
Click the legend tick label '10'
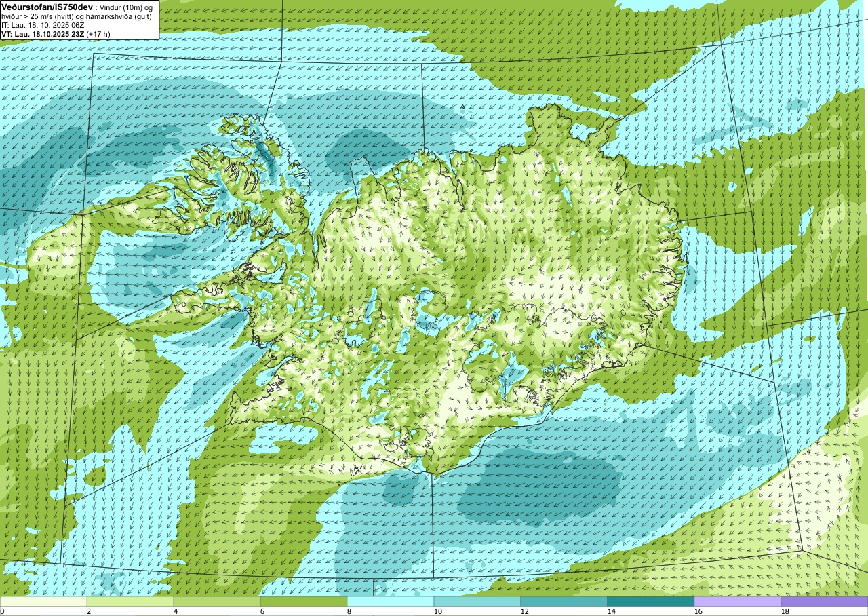pos(438,611)
